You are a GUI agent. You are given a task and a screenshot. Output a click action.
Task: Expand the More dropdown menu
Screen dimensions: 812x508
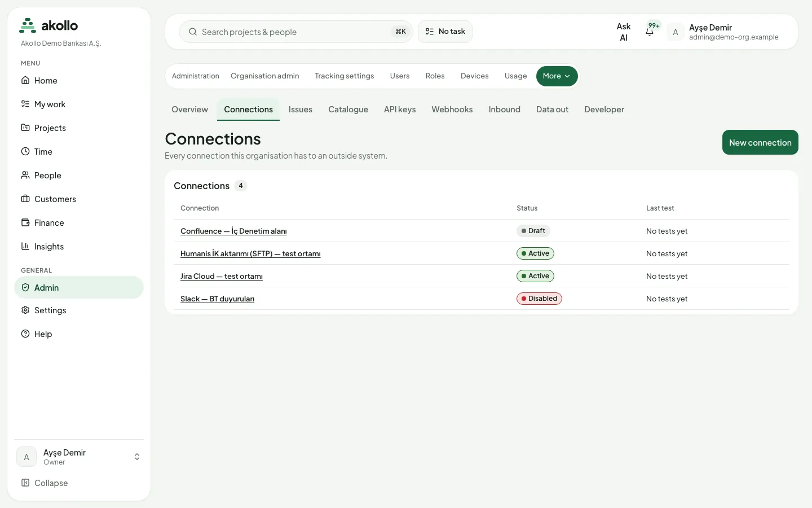(x=557, y=76)
